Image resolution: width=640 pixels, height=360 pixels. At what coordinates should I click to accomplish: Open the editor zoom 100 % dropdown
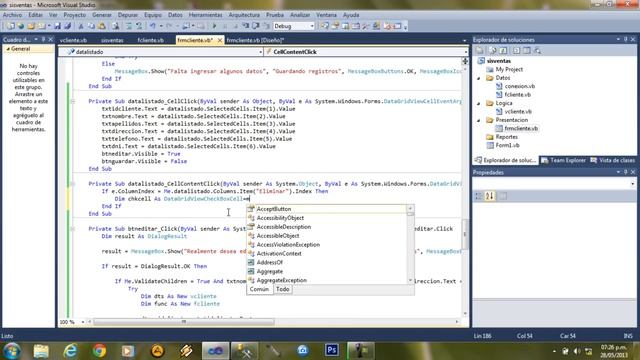point(82,322)
